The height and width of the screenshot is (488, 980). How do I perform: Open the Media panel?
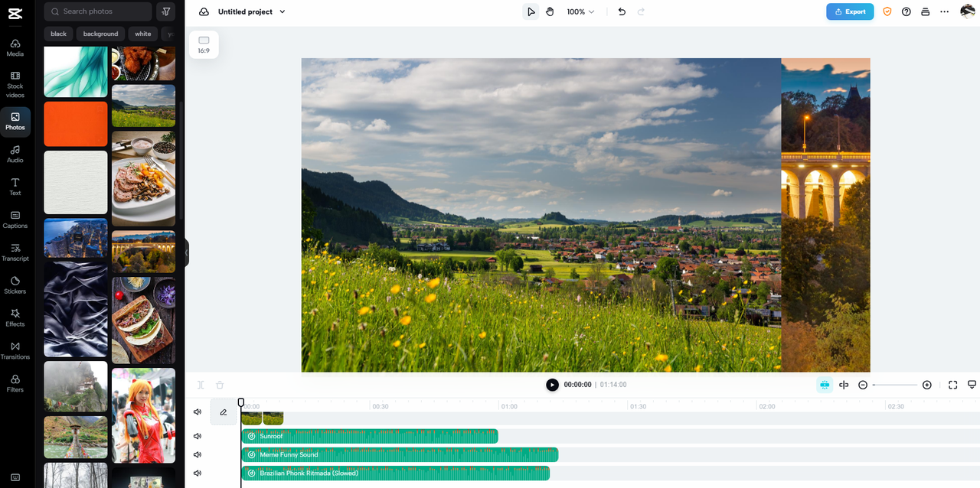[15, 47]
